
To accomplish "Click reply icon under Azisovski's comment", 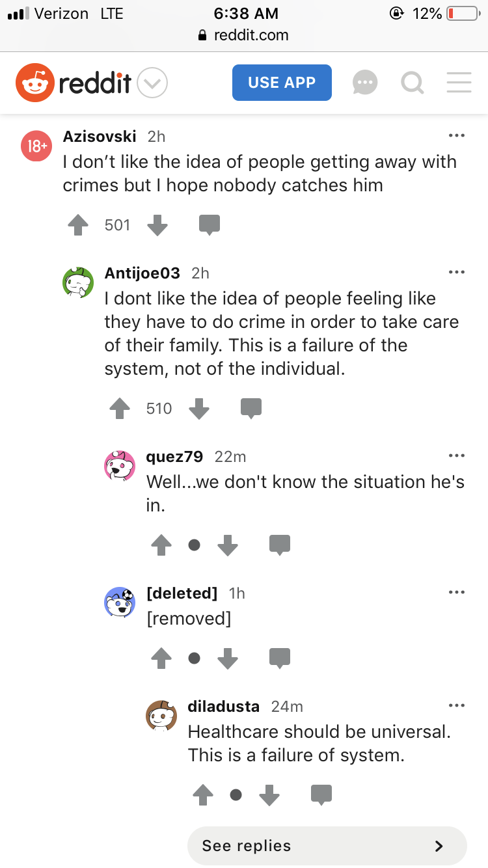I will pyautogui.click(x=210, y=225).
